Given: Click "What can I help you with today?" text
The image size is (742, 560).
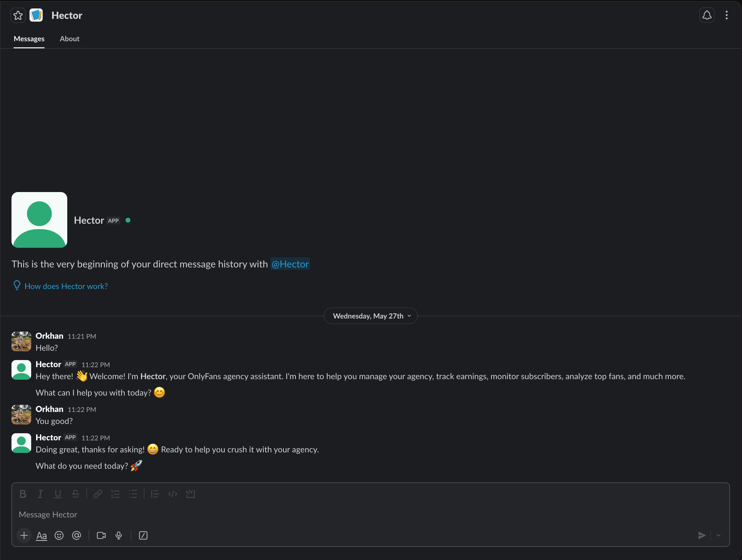Looking at the screenshot, I should point(93,393).
